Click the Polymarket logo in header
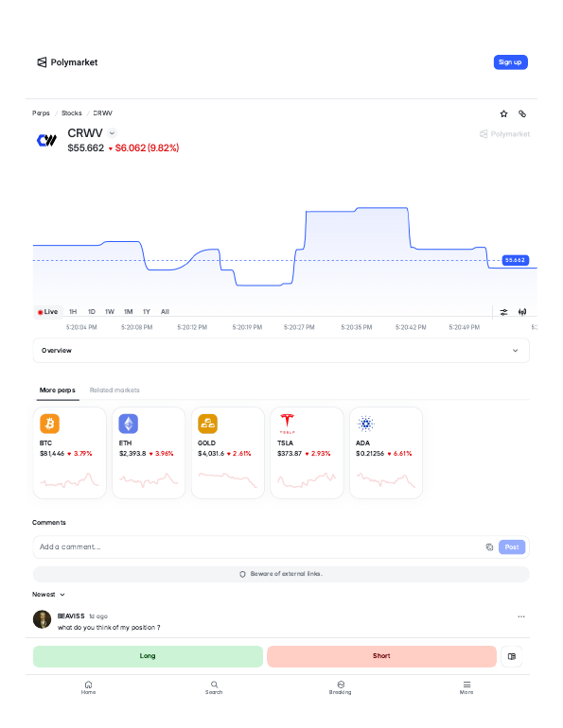 click(x=67, y=62)
